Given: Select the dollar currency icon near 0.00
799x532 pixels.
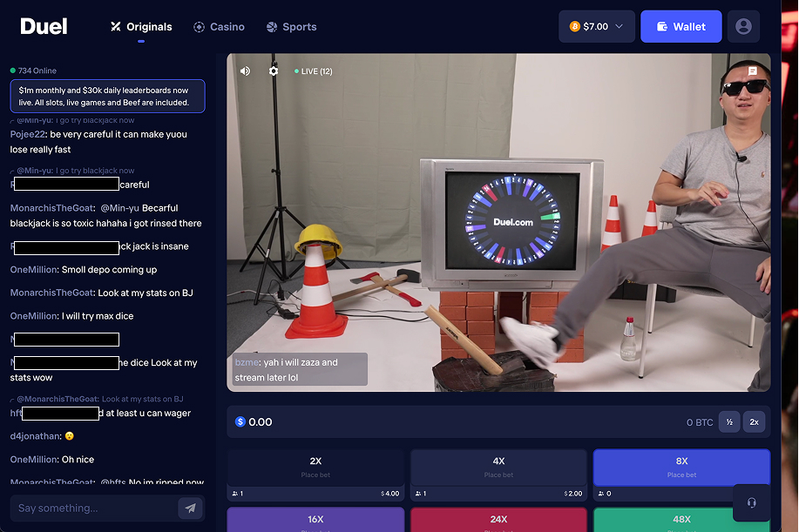Looking at the screenshot, I should point(239,421).
